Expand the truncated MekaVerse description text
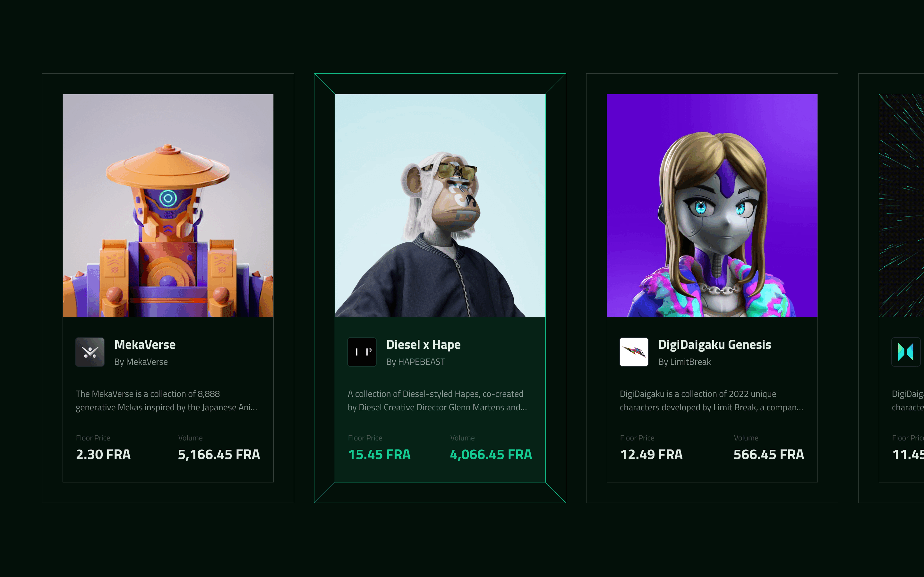 pyautogui.click(x=167, y=401)
